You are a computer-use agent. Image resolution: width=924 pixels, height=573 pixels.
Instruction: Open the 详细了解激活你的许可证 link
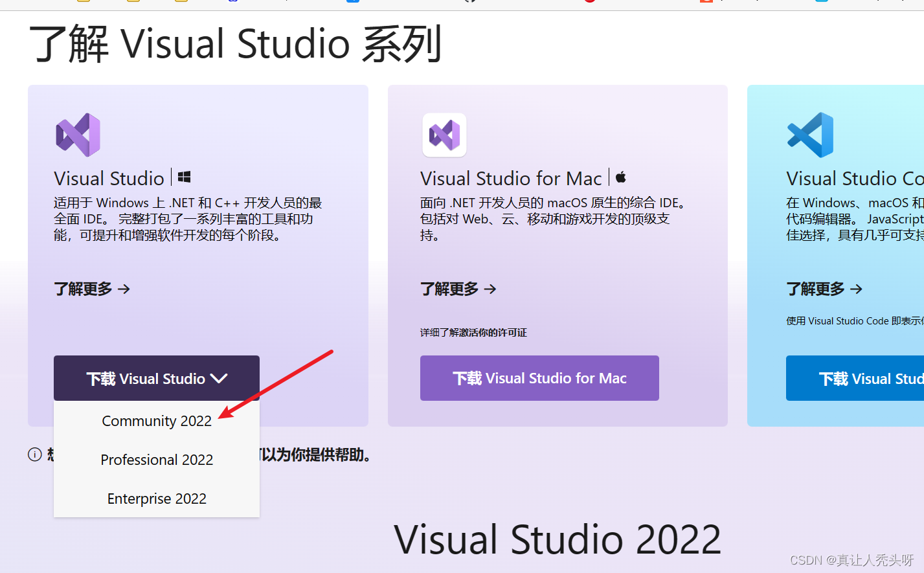pyautogui.click(x=473, y=332)
